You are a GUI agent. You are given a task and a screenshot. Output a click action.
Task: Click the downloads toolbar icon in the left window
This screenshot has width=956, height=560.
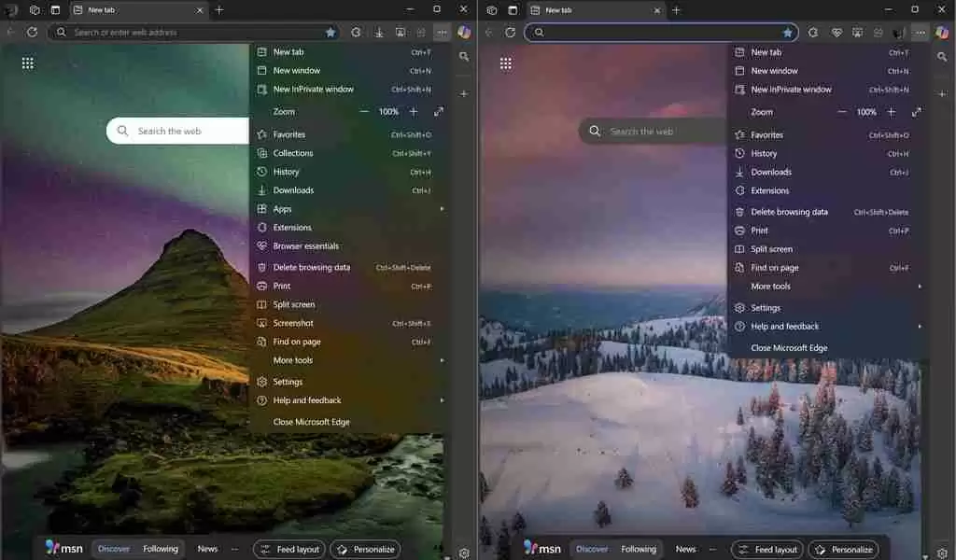point(379,32)
